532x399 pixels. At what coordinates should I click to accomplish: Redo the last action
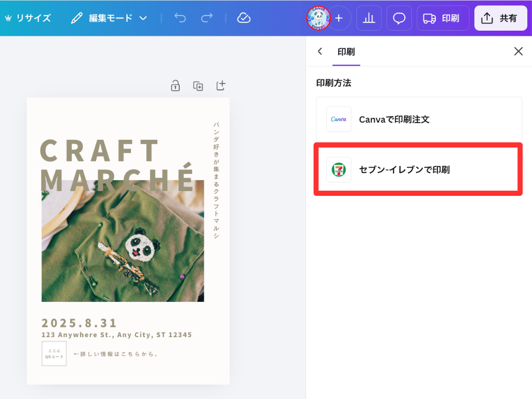click(x=206, y=18)
